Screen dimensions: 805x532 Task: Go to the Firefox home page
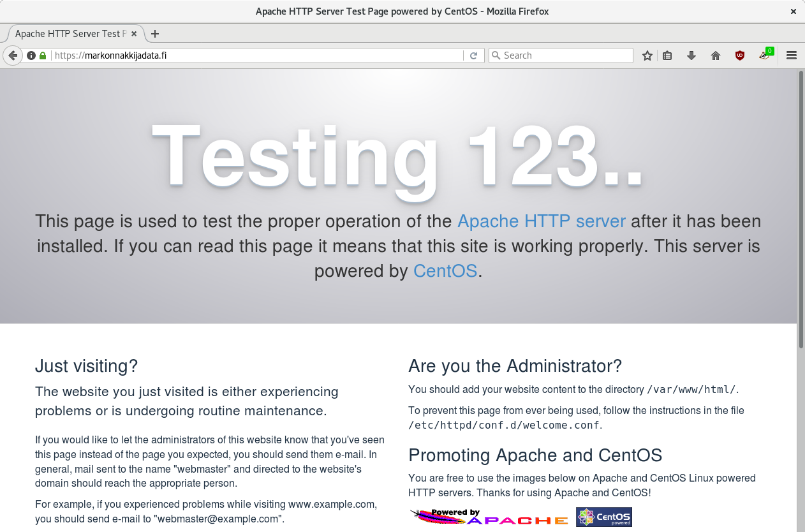(x=716, y=55)
